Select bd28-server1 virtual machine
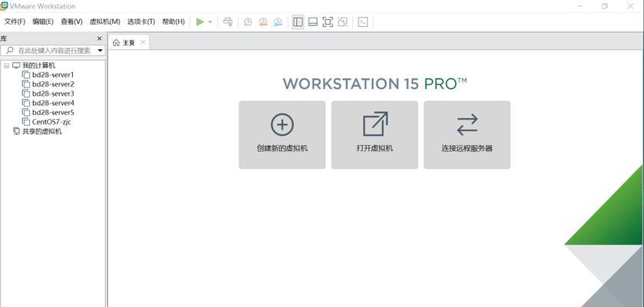 click(53, 74)
